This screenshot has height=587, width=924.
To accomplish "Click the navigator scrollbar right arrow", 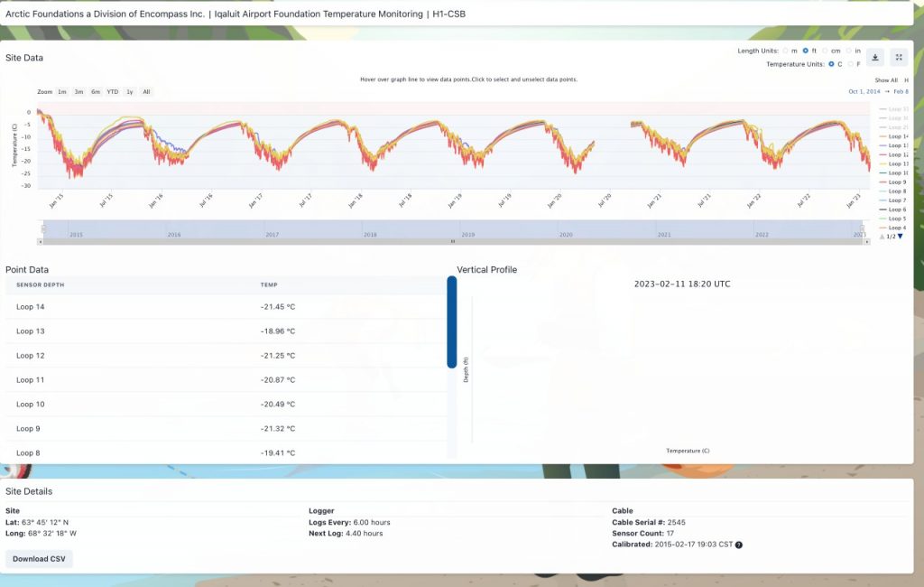I will 866,242.
